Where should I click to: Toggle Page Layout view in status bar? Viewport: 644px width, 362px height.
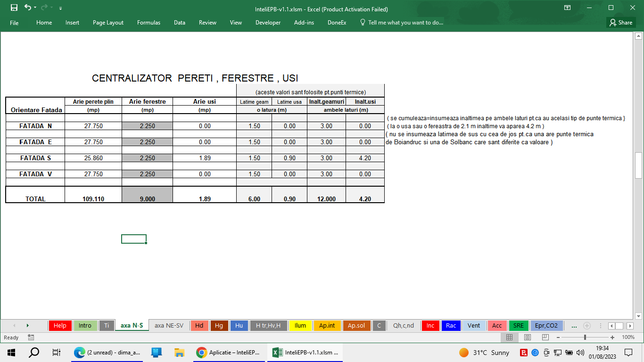coord(528,337)
